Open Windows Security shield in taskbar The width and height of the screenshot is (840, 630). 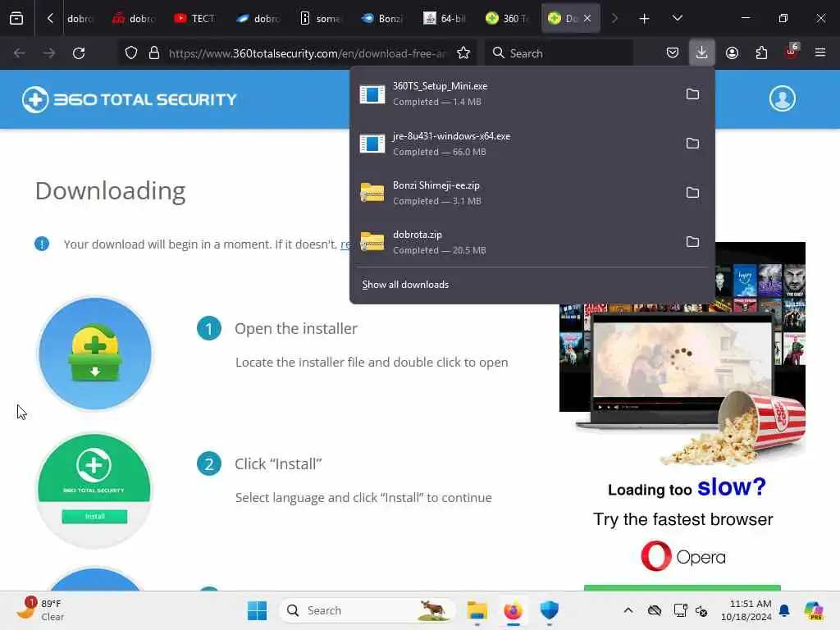click(x=549, y=610)
